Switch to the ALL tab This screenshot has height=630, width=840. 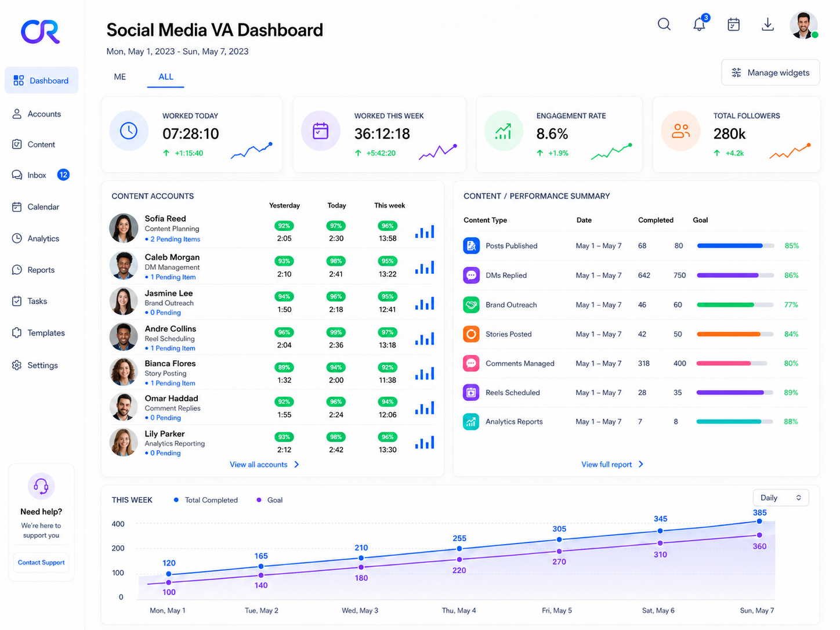166,77
